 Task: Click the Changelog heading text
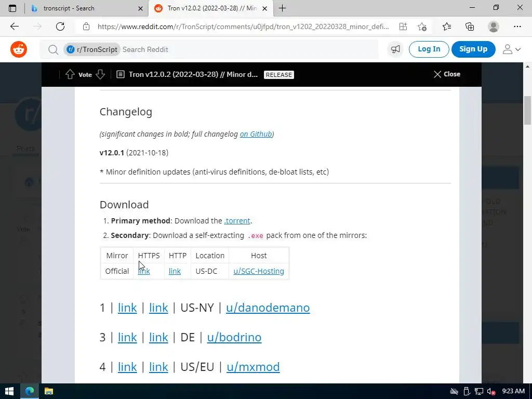126,112
